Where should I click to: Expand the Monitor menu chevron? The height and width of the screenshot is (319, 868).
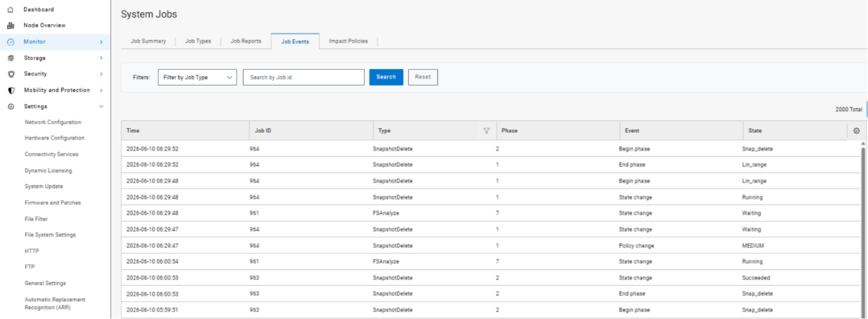101,42
